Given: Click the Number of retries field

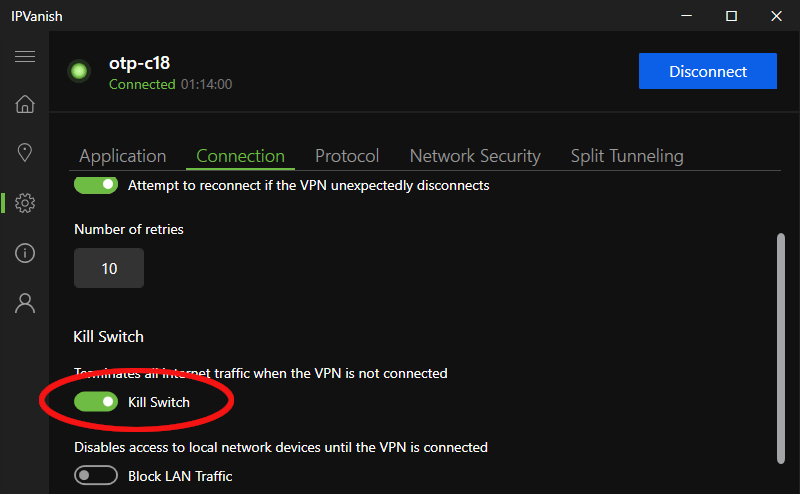Looking at the screenshot, I should pos(109,268).
